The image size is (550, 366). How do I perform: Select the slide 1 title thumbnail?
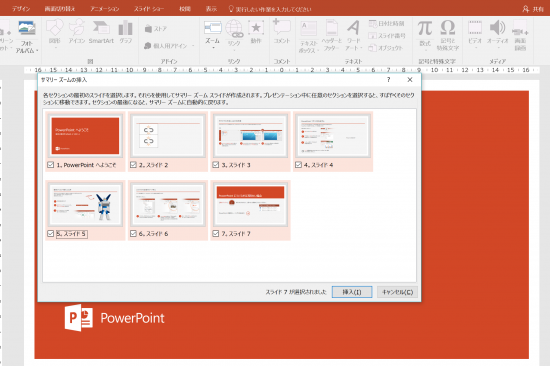point(85,136)
